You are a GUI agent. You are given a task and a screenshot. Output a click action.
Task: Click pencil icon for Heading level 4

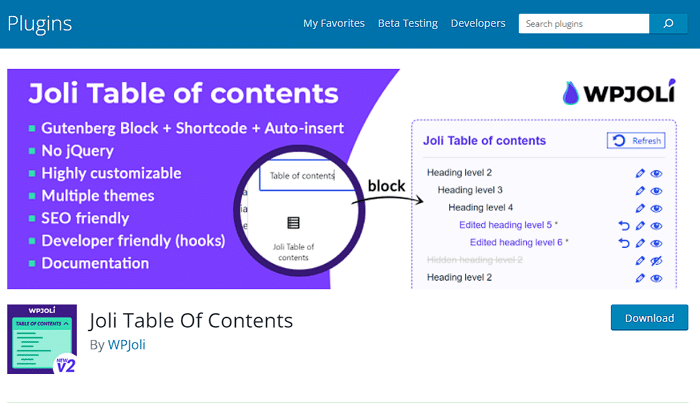640,208
